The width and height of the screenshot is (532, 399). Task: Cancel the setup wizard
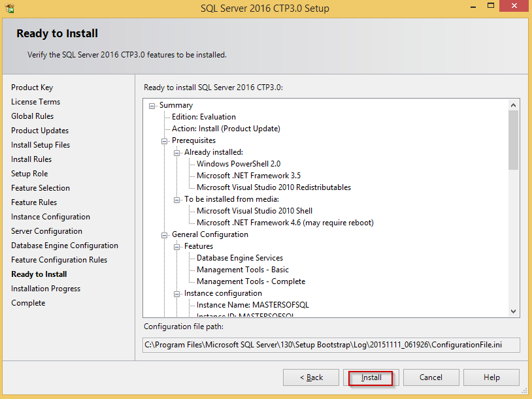click(x=431, y=377)
